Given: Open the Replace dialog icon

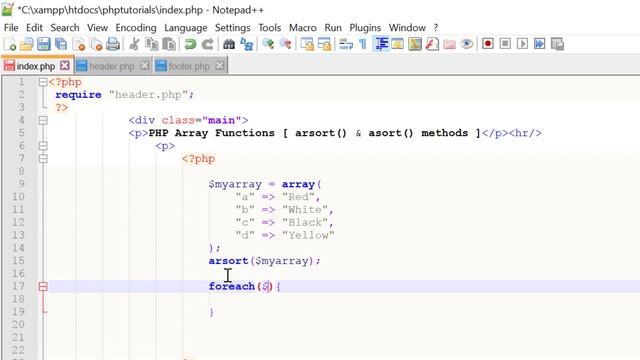Looking at the screenshot, I should pos(247,44).
